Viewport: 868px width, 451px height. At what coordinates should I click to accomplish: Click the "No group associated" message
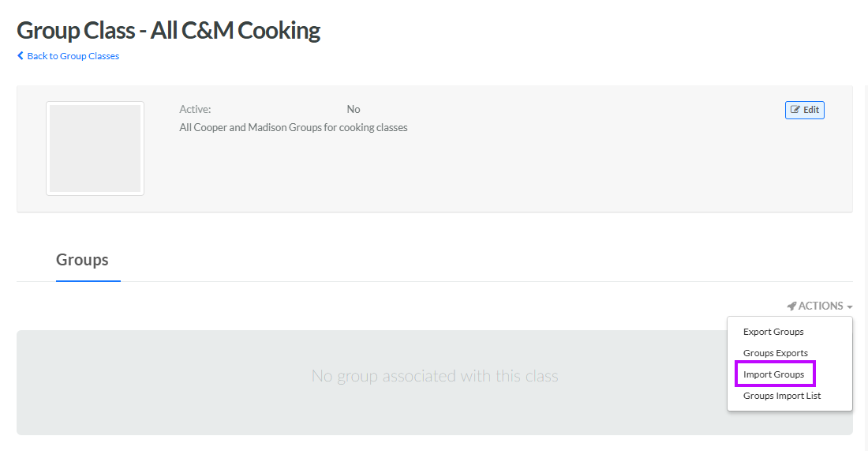(x=435, y=376)
